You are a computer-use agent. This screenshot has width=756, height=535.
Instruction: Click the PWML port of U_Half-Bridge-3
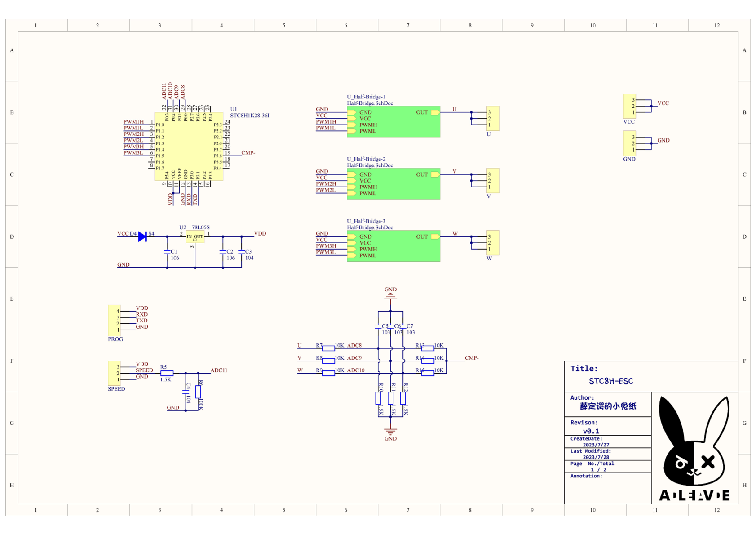coord(352,255)
